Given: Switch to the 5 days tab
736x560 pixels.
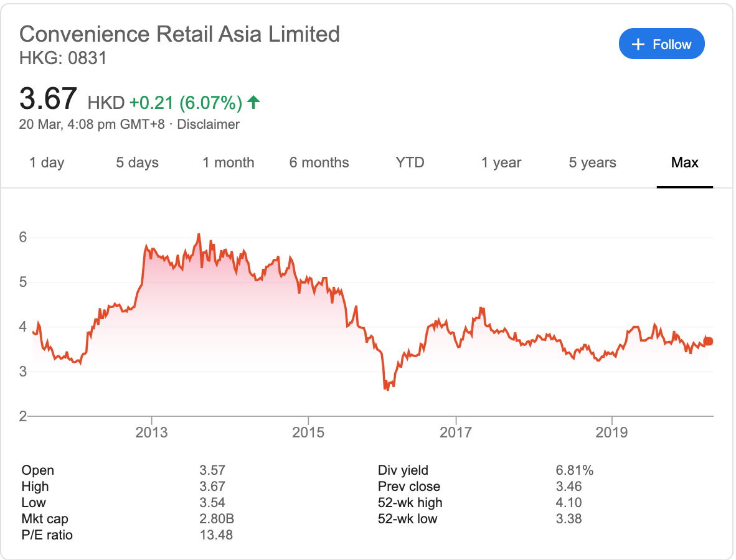Looking at the screenshot, I should pos(137,163).
